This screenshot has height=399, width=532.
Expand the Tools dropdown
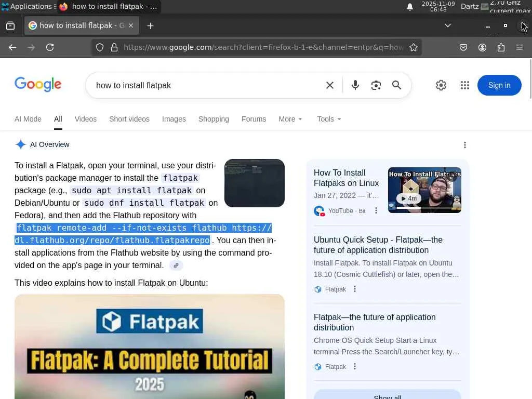[x=329, y=119]
